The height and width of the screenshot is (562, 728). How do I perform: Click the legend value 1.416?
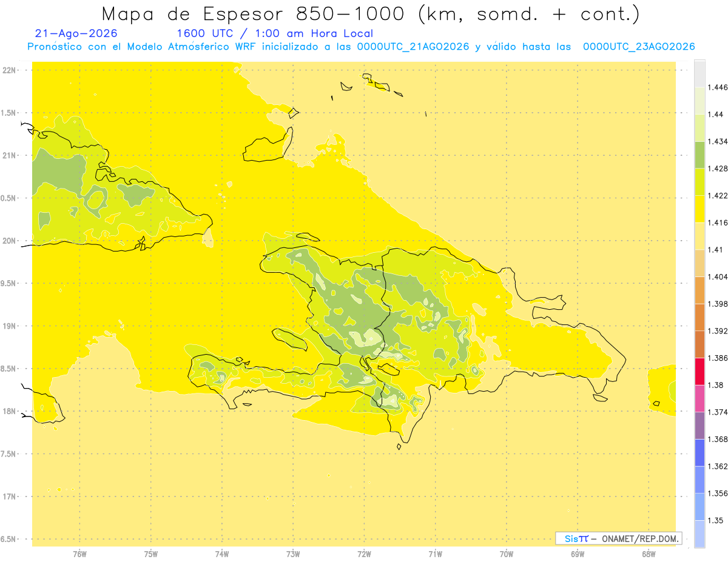pos(717,222)
